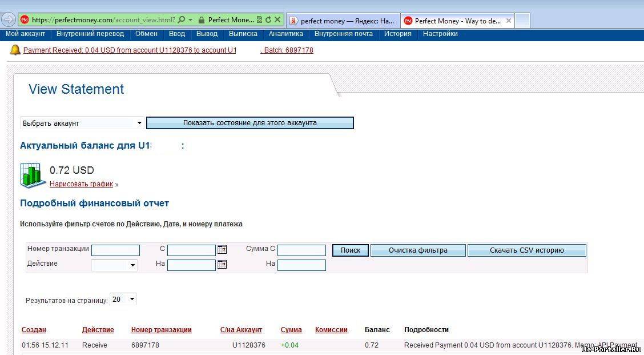
Task: Click the green bar chart icon
Action: (x=33, y=175)
